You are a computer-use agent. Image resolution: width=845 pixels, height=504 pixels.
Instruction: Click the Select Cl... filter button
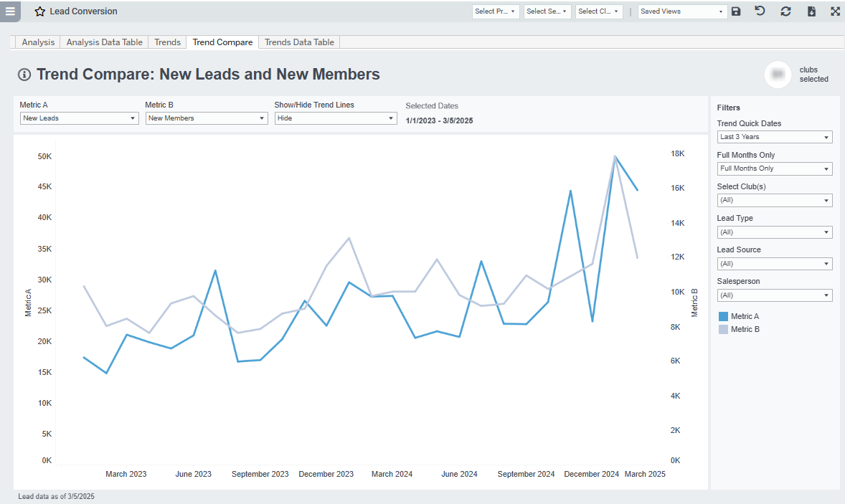click(599, 11)
